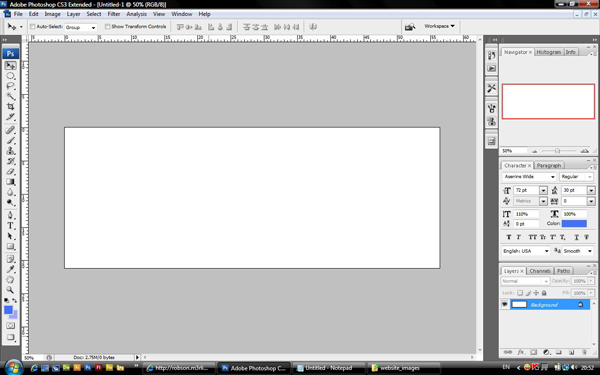
Task: Open font style Regular dropdown
Action: coord(576,177)
